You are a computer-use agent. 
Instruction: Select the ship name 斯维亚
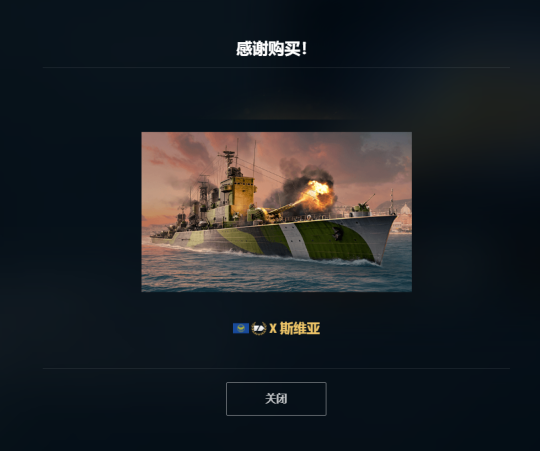click(300, 328)
